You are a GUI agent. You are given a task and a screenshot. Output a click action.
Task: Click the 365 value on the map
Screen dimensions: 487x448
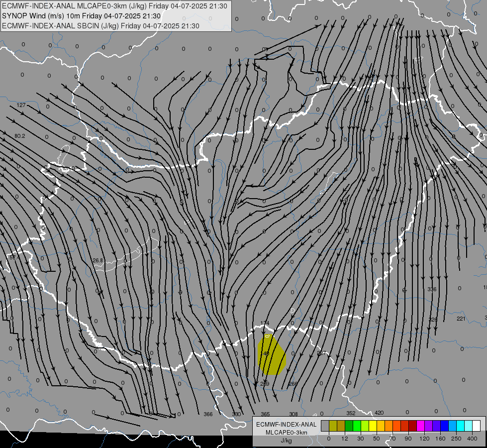(x=265, y=414)
